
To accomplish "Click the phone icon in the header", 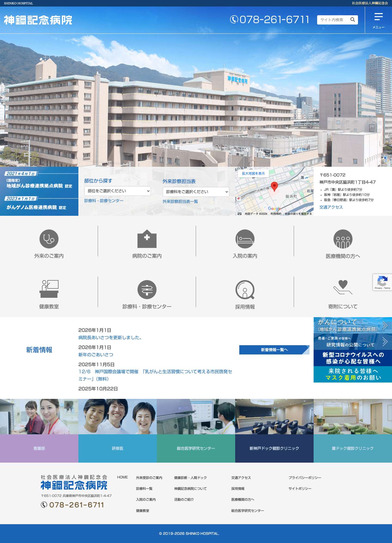I will pos(234,19).
